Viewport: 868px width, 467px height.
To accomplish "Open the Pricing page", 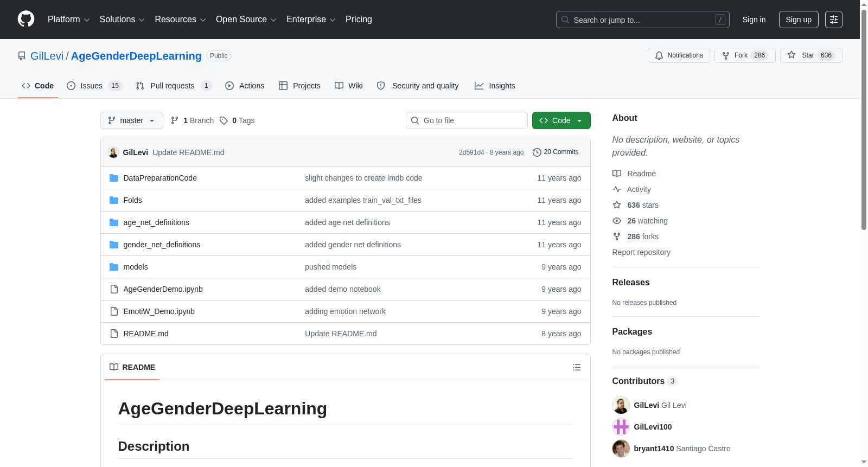I will 359,20.
